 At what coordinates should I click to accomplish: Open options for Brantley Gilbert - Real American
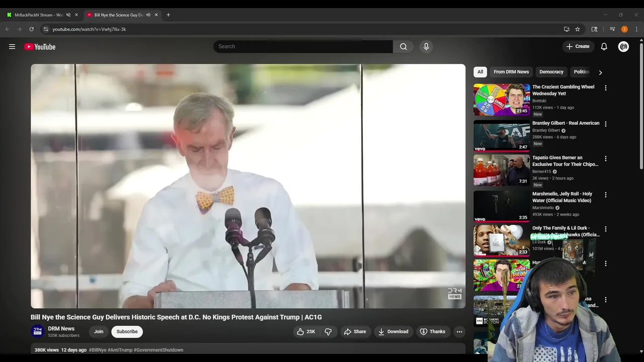[605, 124]
